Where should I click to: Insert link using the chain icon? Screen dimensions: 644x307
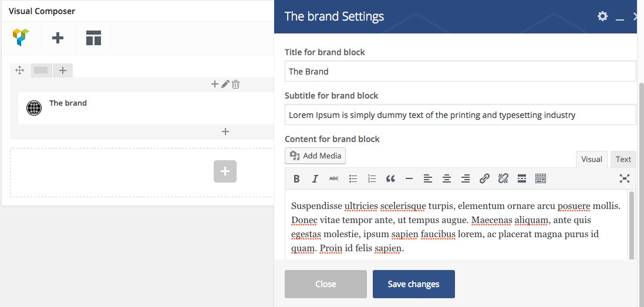(484, 179)
